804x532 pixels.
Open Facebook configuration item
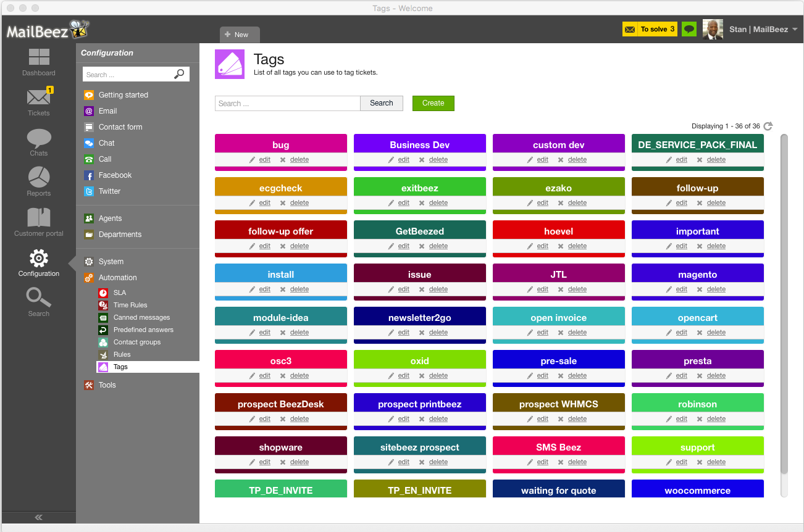115,175
